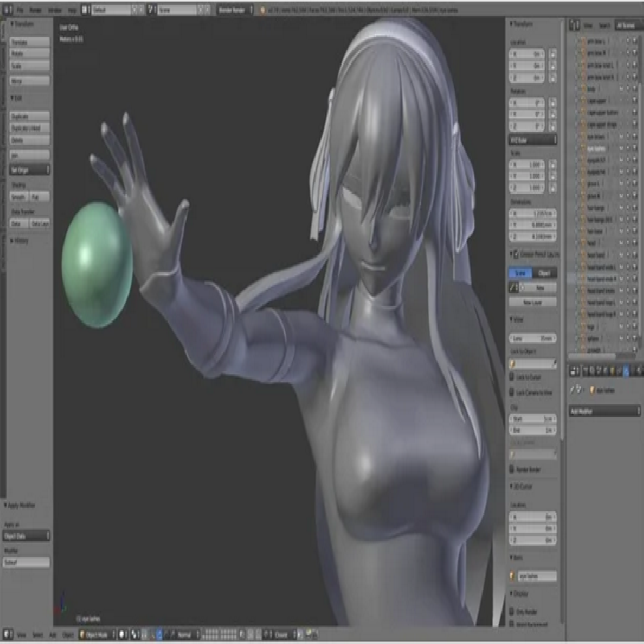Open the Add Modifier dropdown
This screenshot has height=644, width=644.
605,411
